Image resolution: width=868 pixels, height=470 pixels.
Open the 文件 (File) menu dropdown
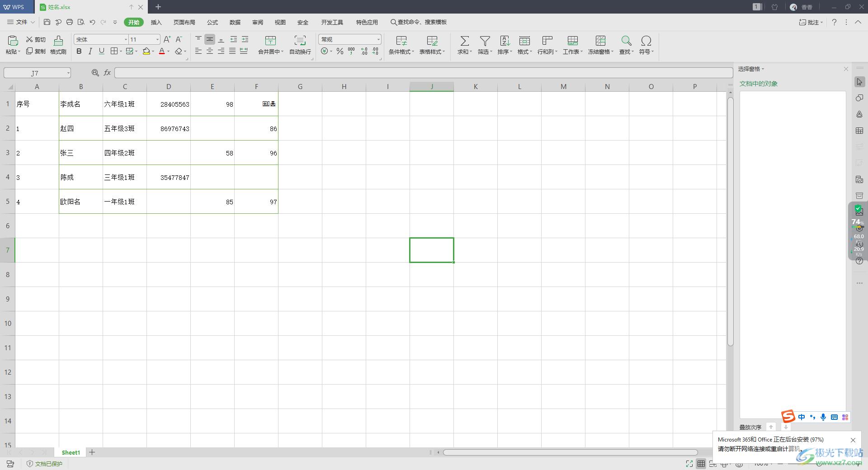[x=21, y=22]
